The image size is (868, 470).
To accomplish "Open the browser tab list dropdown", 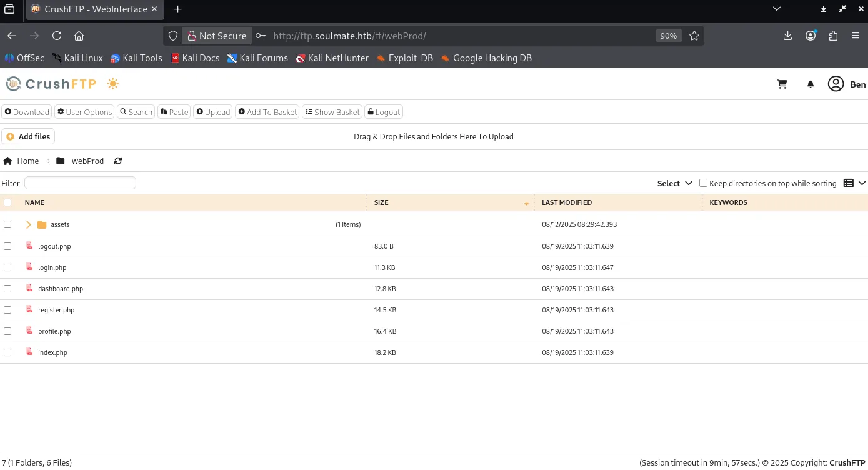I will [777, 9].
